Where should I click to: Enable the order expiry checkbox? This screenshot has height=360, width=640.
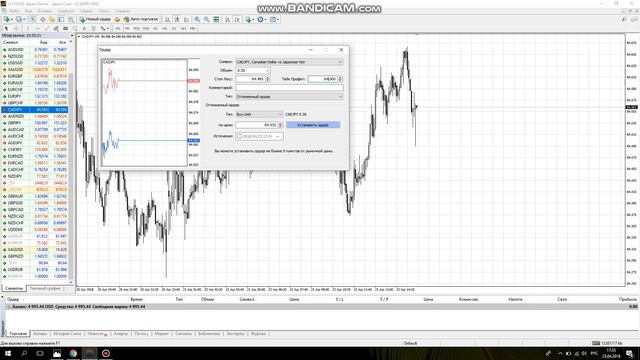pos(240,136)
